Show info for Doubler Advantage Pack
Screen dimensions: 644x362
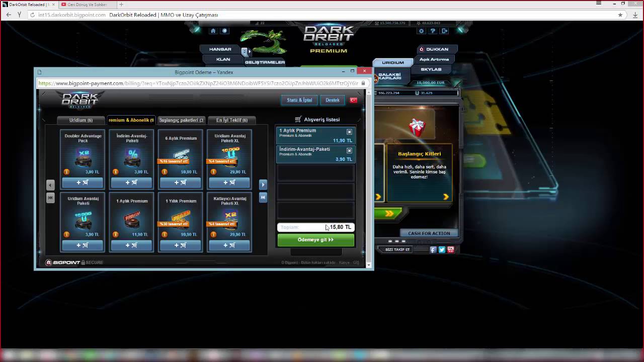tap(66, 172)
